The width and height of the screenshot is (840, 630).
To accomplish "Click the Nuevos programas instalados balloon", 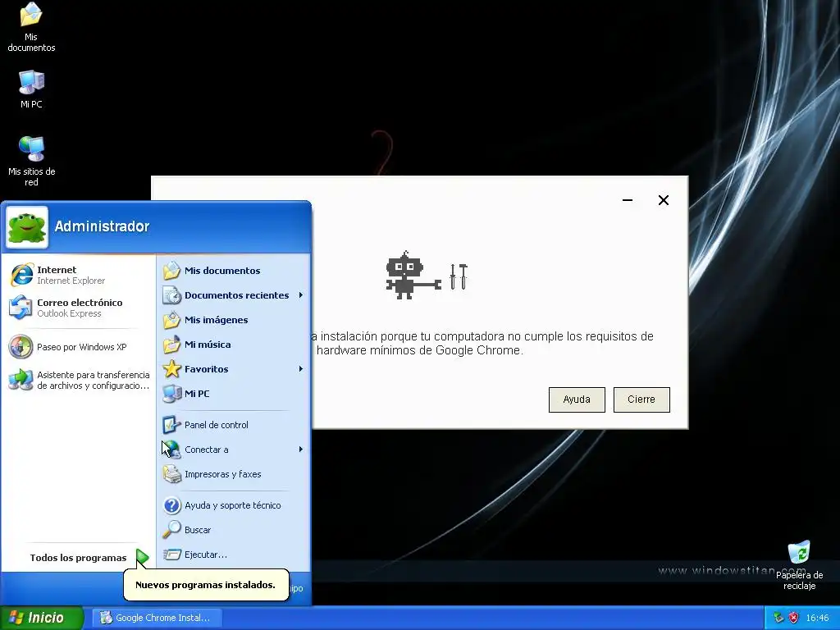I will pos(206,585).
